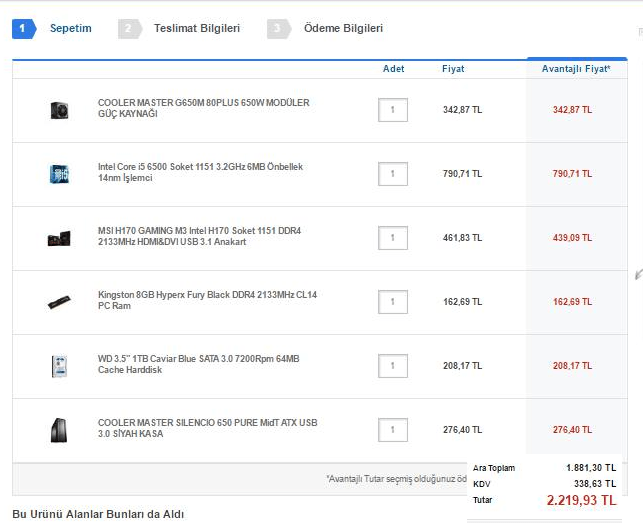Open COOLER MASTER G650M power supply link
Viewport: 643px width, 524px height.
click(203, 109)
